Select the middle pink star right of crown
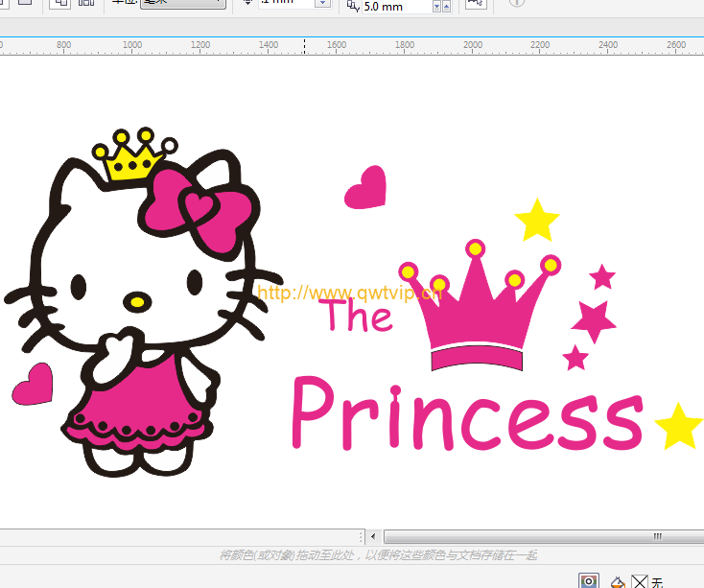704x588 pixels. (x=594, y=320)
